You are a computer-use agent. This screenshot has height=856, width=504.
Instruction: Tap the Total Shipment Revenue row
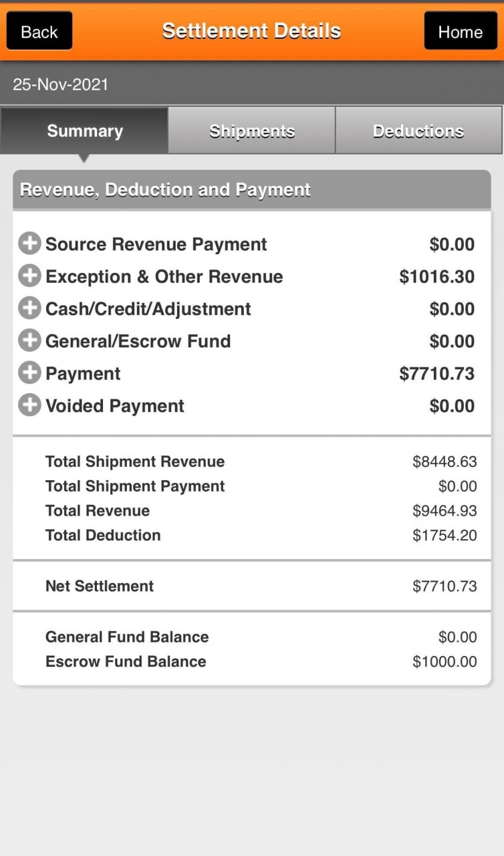252,461
